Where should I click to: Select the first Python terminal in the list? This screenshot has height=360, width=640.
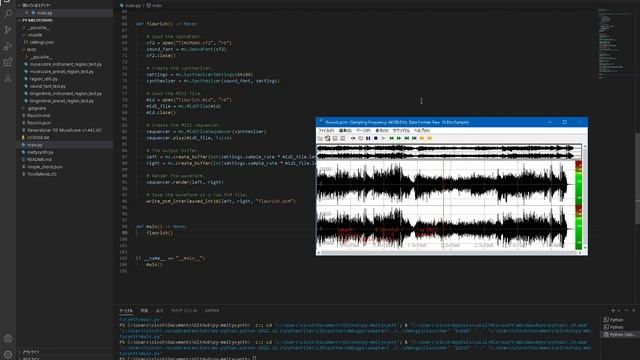pos(616,320)
